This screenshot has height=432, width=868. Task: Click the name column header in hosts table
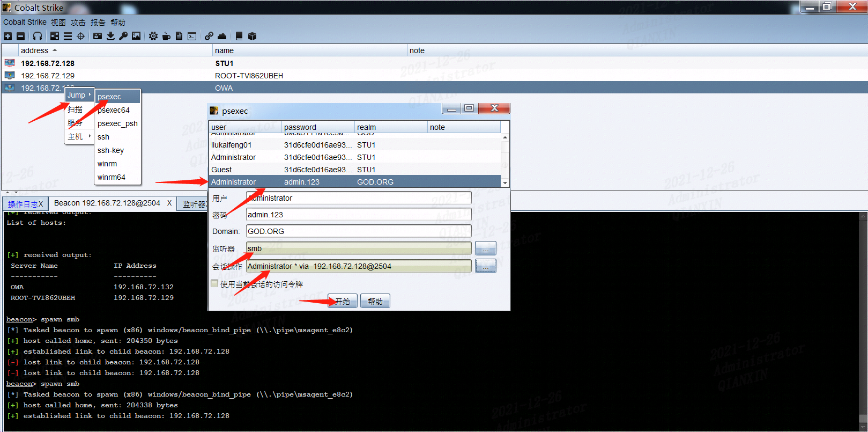pos(310,50)
